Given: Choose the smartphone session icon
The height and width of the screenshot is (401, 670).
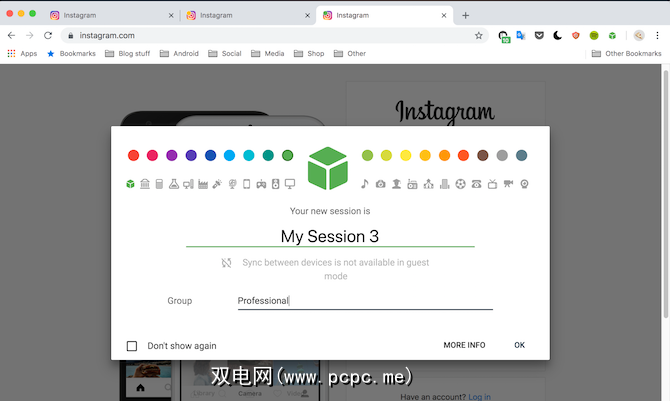Looking at the screenshot, I should 247,184.
